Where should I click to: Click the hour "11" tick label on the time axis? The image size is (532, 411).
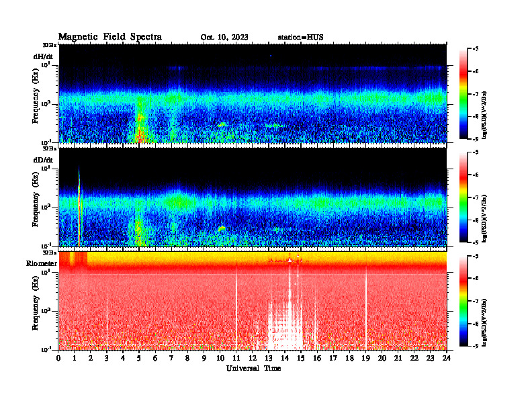coord(236,359)
